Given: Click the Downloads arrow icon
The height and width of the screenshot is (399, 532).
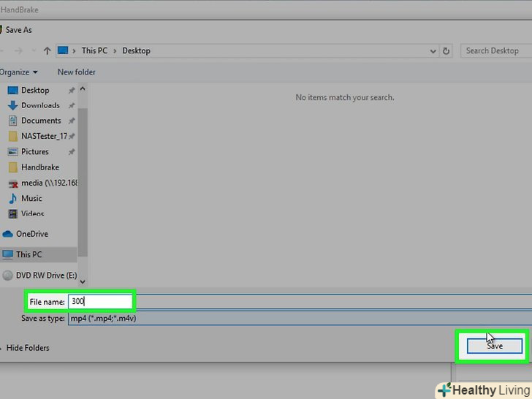Looking at the screenshot, I should point(12,105).
